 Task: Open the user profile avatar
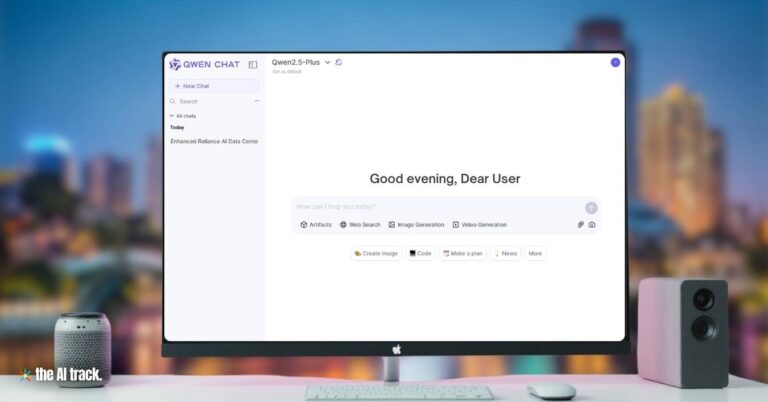pos(615,62)
